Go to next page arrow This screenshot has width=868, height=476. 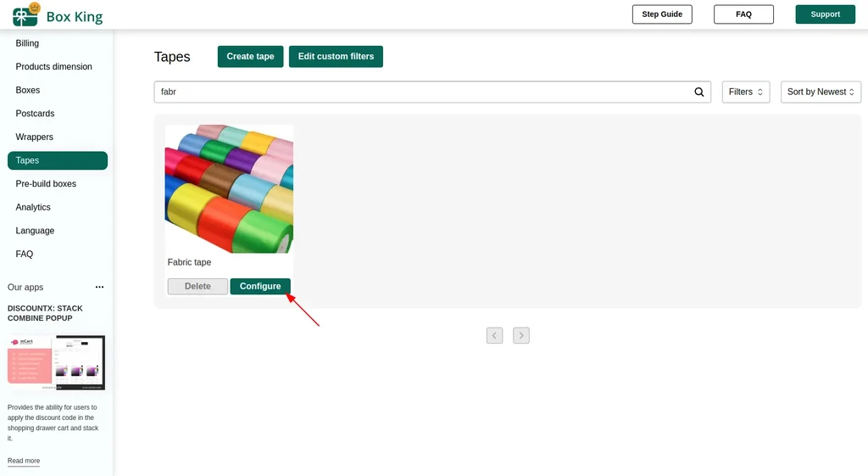click(x=521, y=335)
